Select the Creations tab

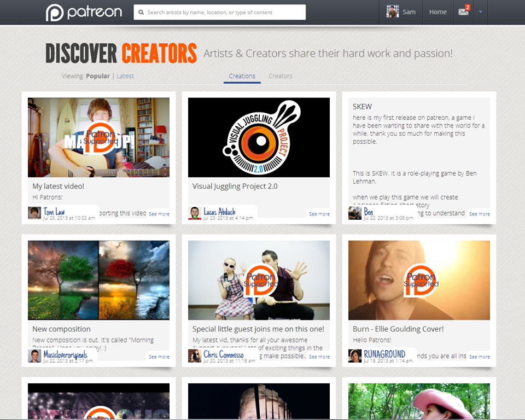242,76
